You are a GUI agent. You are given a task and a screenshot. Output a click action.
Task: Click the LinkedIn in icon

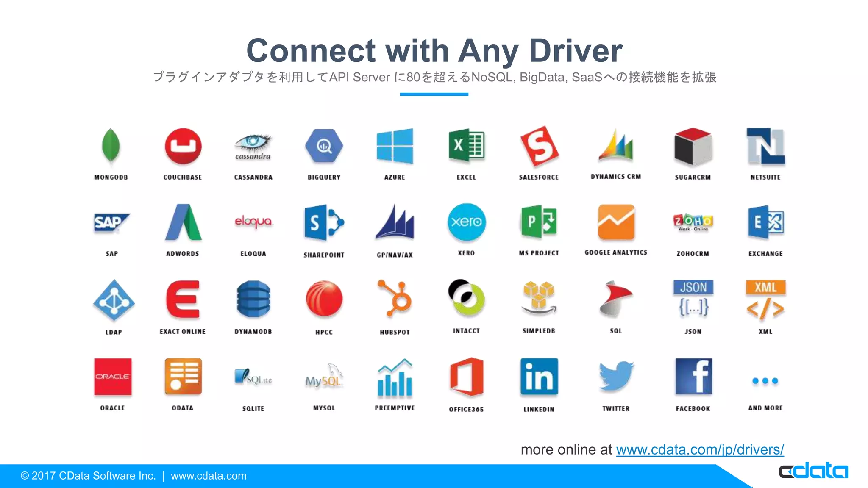point(539,377)
